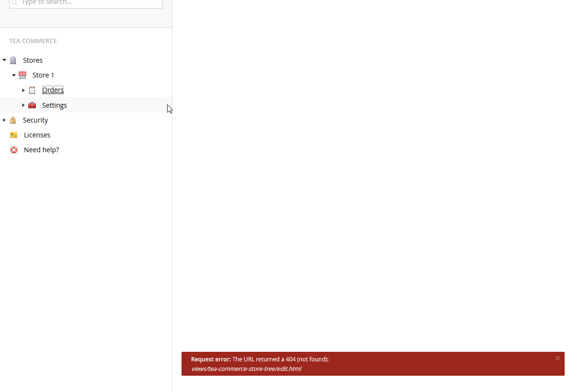Open the Licenses item
Screen dimensions: 568x392
[37, 135]
